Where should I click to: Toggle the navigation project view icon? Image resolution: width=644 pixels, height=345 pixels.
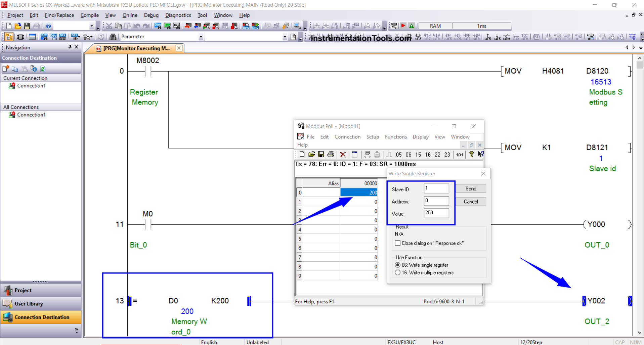click(x=9, y=37)
